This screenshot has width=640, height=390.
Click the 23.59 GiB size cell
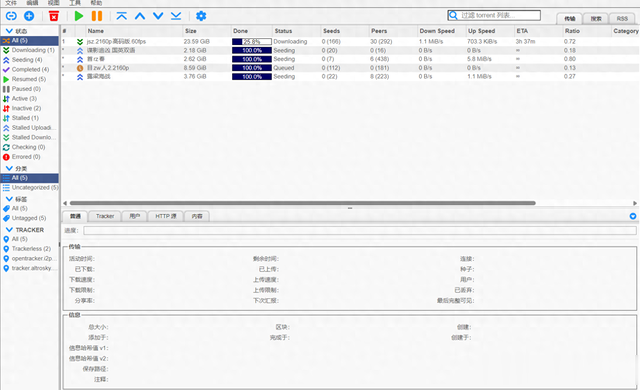click(197, 42)
